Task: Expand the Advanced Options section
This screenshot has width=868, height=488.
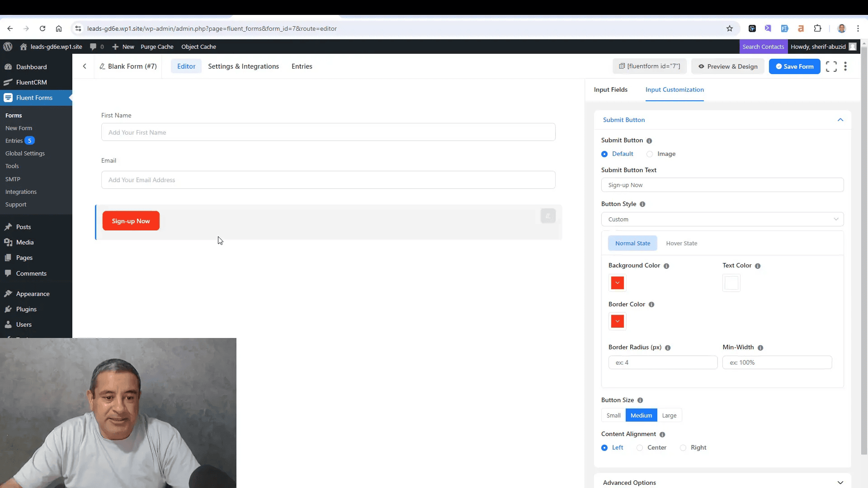Action: [840, 482]
